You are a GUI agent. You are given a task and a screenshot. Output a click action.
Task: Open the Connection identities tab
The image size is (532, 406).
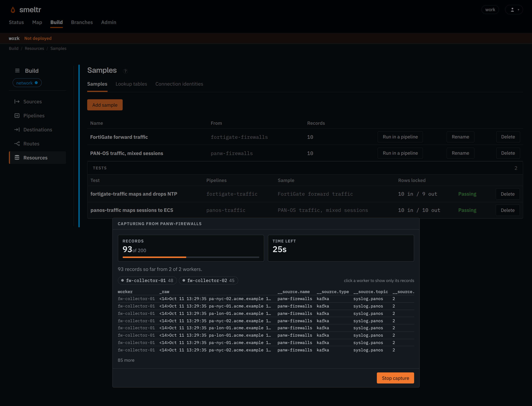tap(179, 84)
